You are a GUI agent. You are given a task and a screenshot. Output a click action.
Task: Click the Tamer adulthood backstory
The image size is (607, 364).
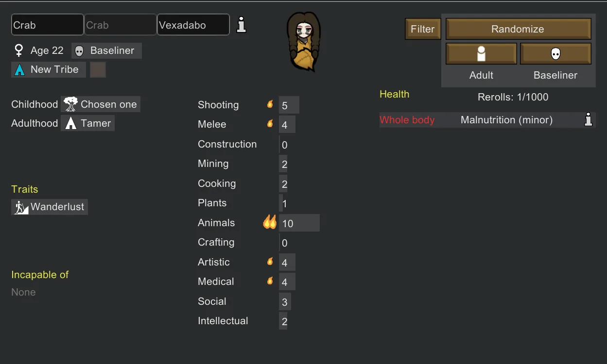pos(87,123)
